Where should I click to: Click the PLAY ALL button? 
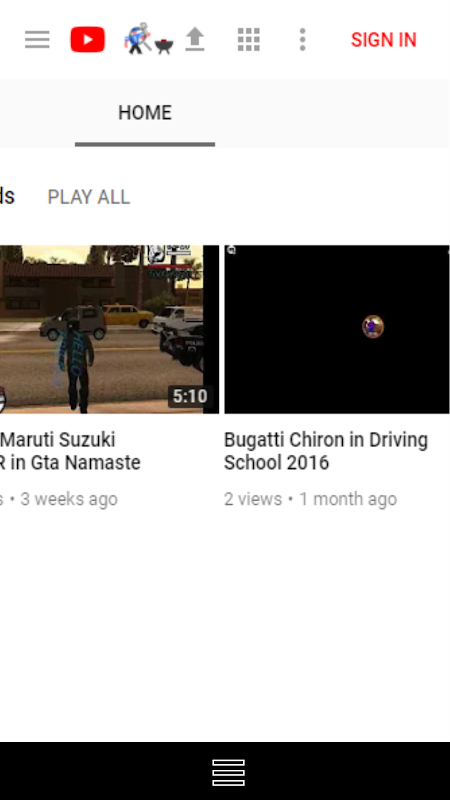89,197
